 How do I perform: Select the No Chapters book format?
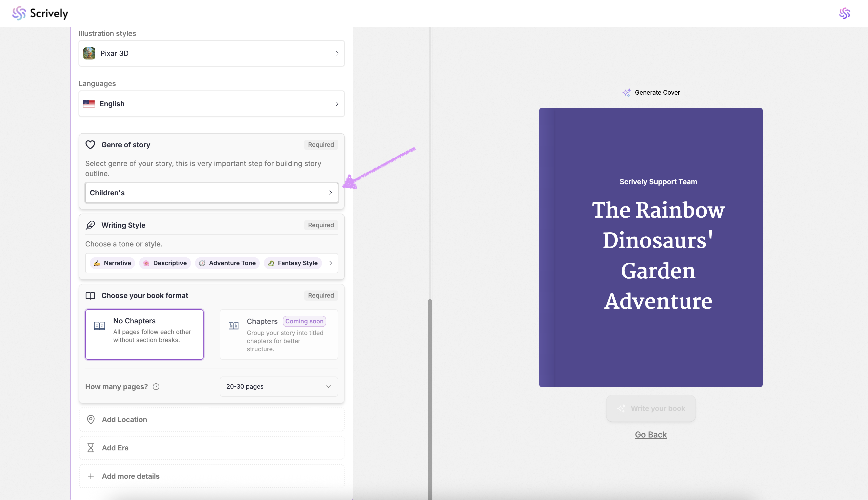tap(144, 334)
